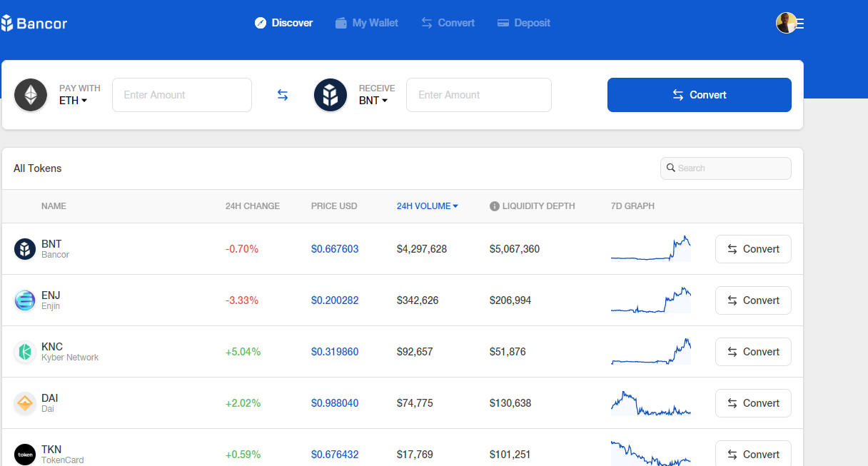
Task: Select the BNT token name
Action: pos(51,244)
